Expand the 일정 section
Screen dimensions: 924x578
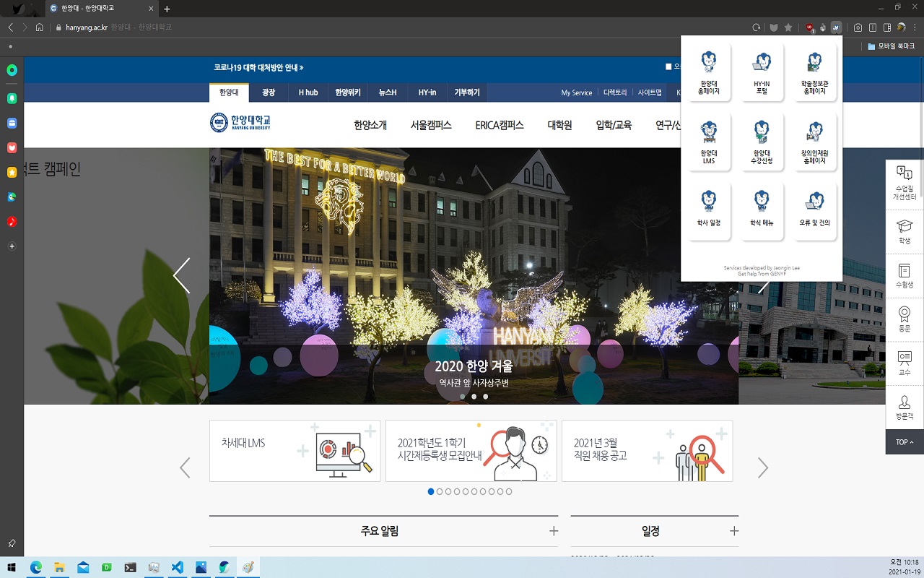(733, 530)
